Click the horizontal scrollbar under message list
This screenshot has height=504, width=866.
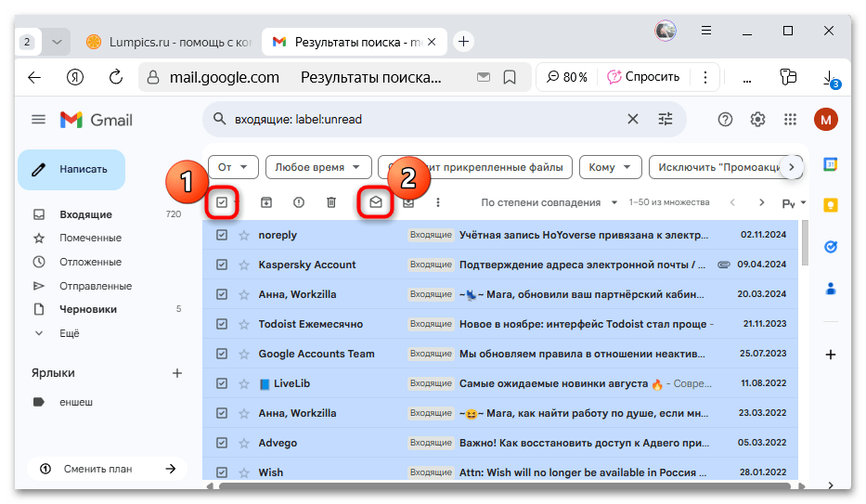[x=504, y=485]
